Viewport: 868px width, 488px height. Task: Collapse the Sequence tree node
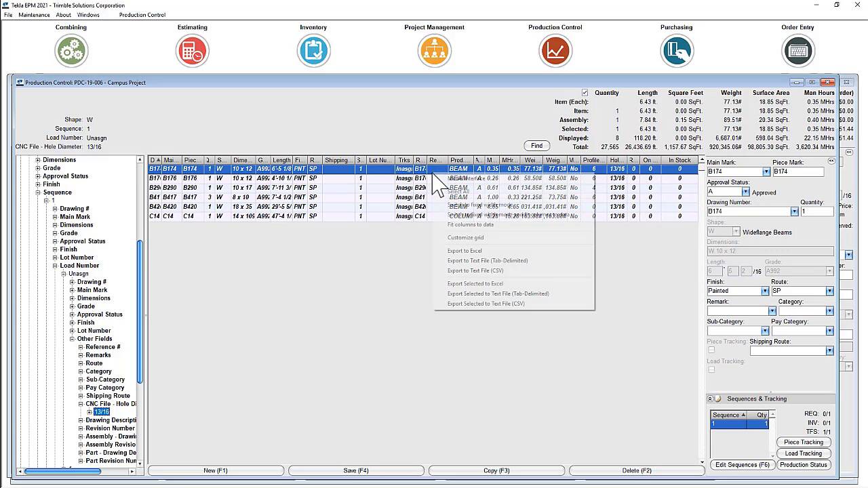[39, 192]
